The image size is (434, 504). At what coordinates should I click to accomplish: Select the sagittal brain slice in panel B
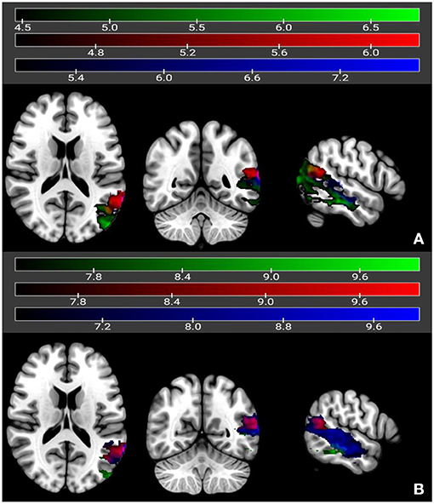(x=351, y=433)
